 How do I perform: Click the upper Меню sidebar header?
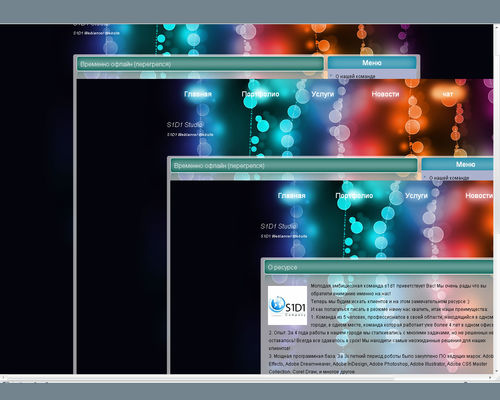(372, 63)
